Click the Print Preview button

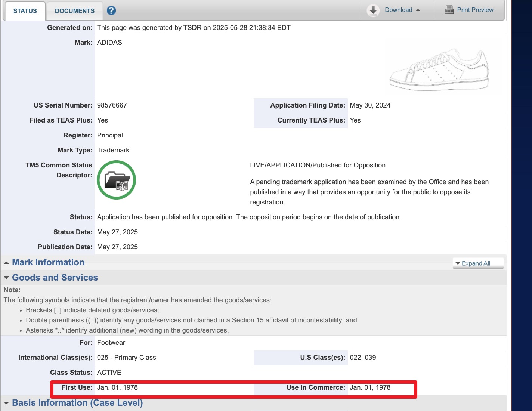(x=469, y=10)
